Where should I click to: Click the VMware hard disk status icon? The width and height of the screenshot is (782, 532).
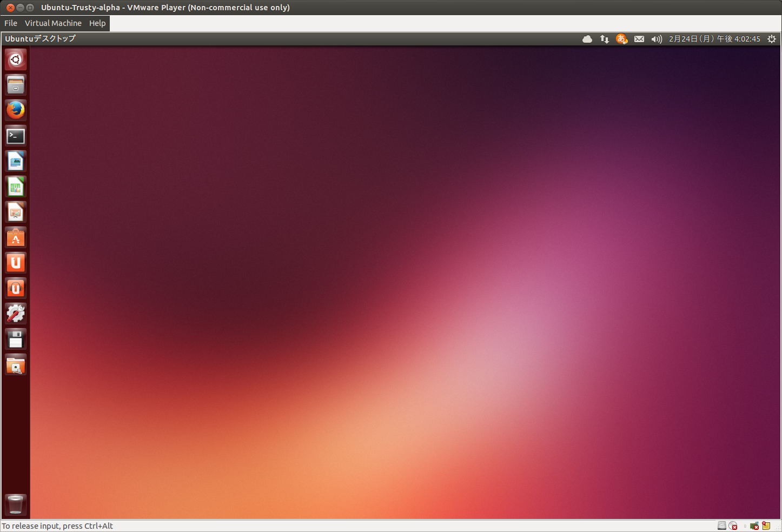pos(722,526)
